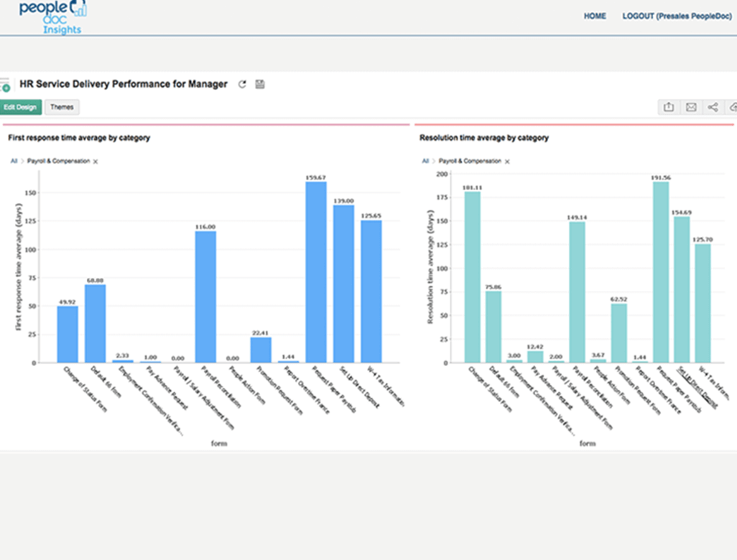Remove Payroll & Compensation filter on Resolution chart
The width and height of the screenshot is (737, 560).
[x=507, y=162]
